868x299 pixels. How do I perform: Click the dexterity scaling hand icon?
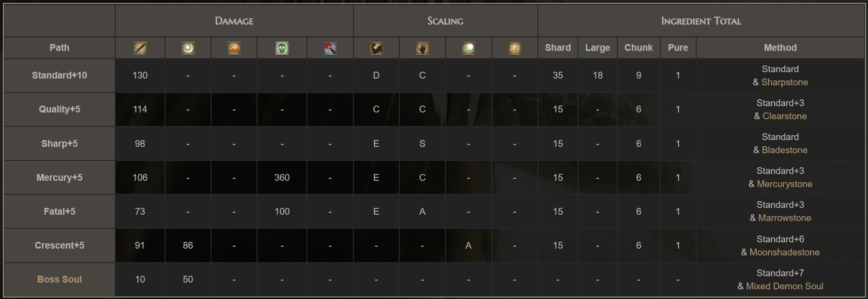422,48
